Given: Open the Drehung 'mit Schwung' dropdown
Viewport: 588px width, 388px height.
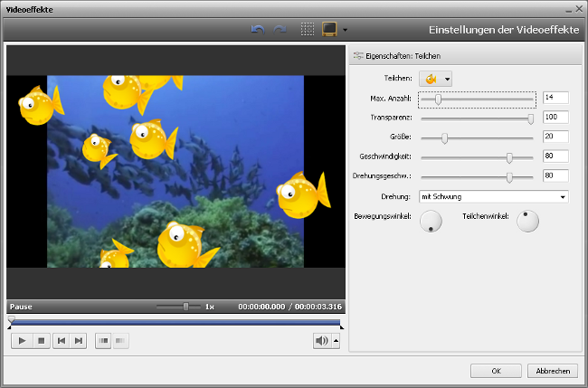Looking at the screenshot, I should [x=493, y=196].
